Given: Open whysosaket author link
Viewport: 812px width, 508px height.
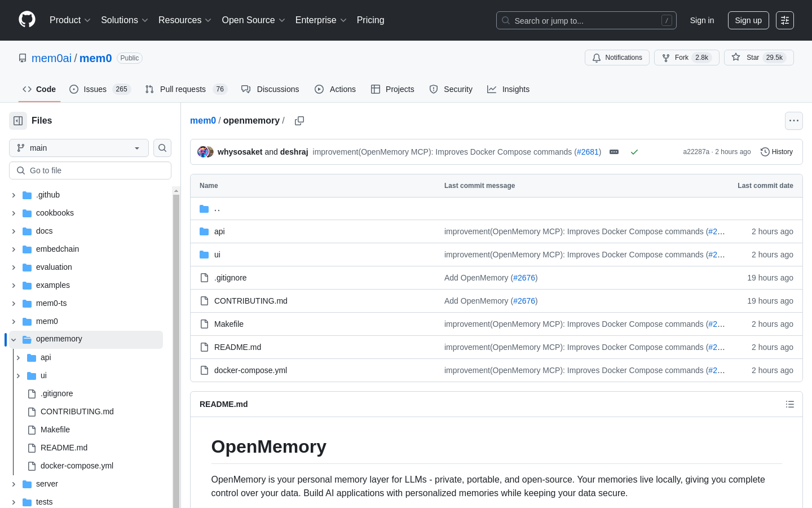Looking at the screenshot, I should point(240,152).
